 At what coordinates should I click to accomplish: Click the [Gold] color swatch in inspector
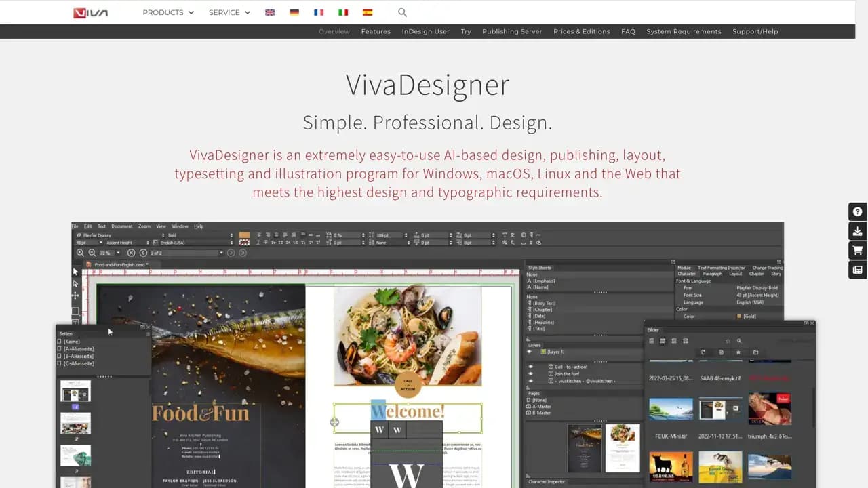click(x=738, y=317)
